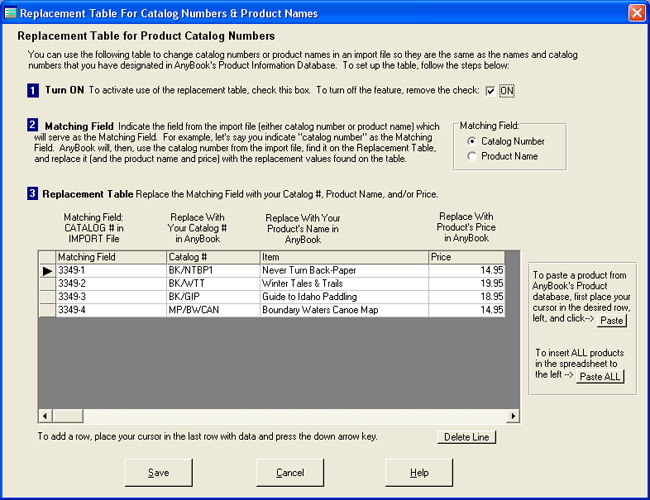The height and width of the screenshot is (500, 650).
Task: Uncheck the Turn ON checkbox
Action: [489, 91]
